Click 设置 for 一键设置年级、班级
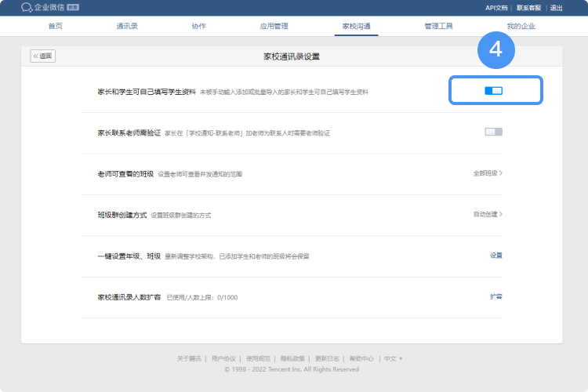 496,256
